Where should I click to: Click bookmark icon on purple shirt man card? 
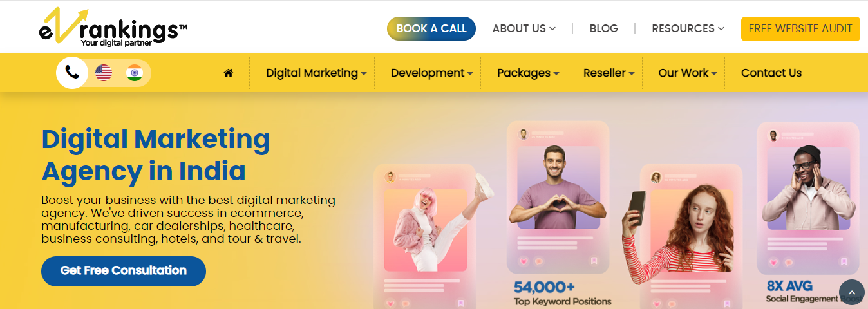(594, 261)
